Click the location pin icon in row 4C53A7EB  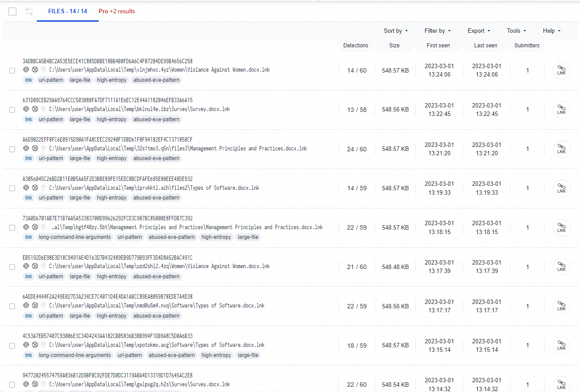(x=43, y=345)
